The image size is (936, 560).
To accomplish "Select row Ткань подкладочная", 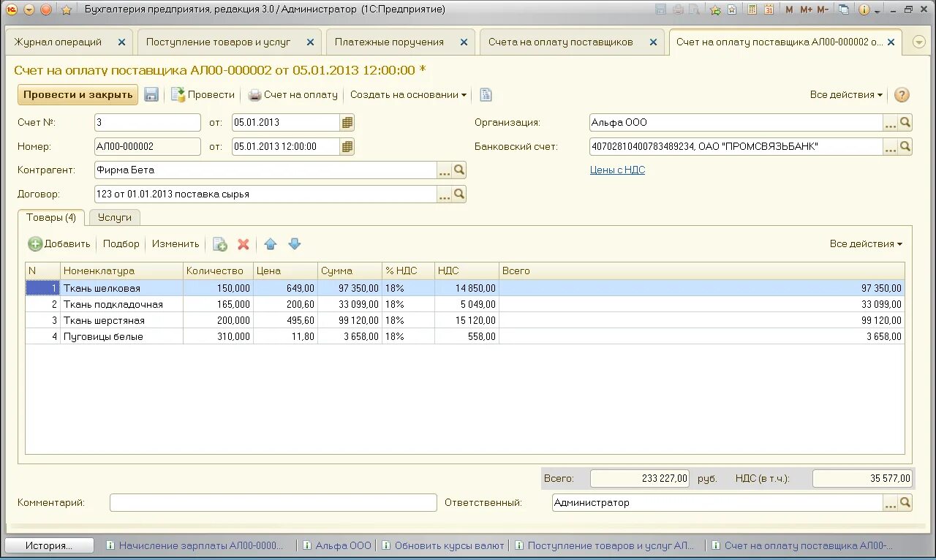I will (464, 304).
